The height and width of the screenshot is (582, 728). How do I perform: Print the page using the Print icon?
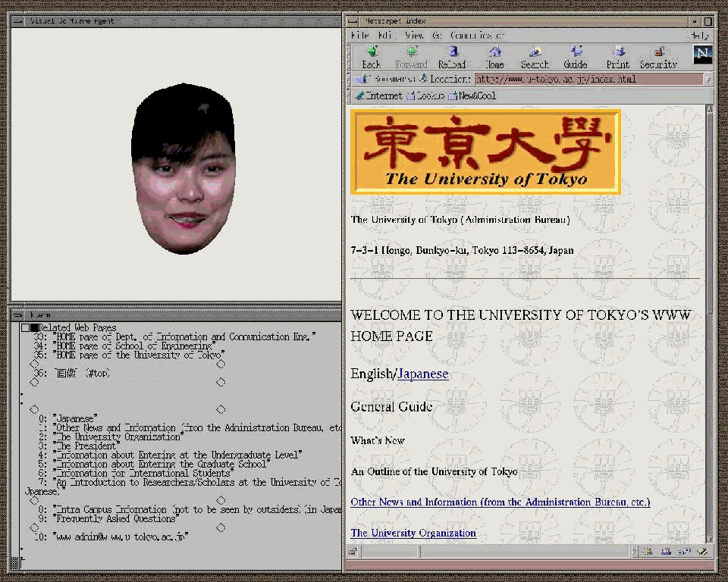tap(618, 58)
